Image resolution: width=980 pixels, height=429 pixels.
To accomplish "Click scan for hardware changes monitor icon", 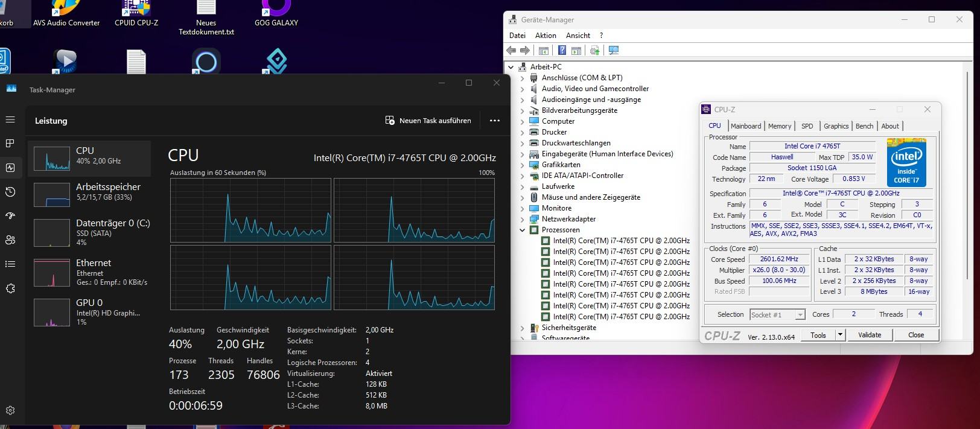I will click(614, 51).
